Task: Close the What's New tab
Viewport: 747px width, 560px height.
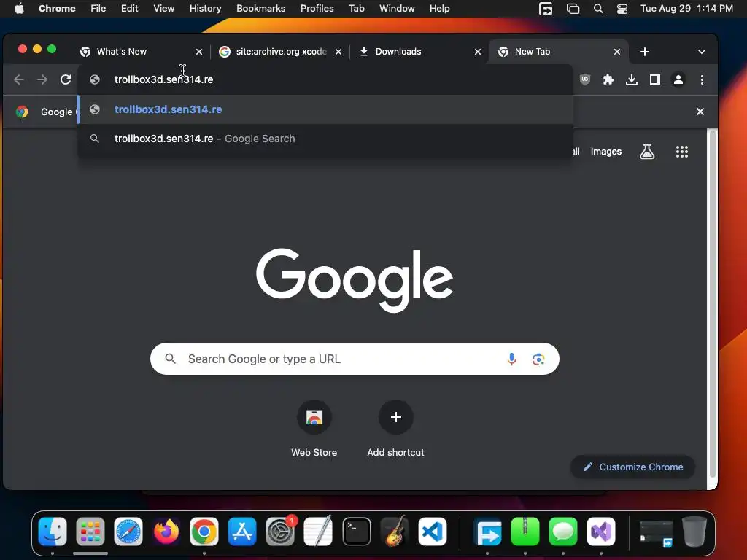Action: (x=199, y=52)
